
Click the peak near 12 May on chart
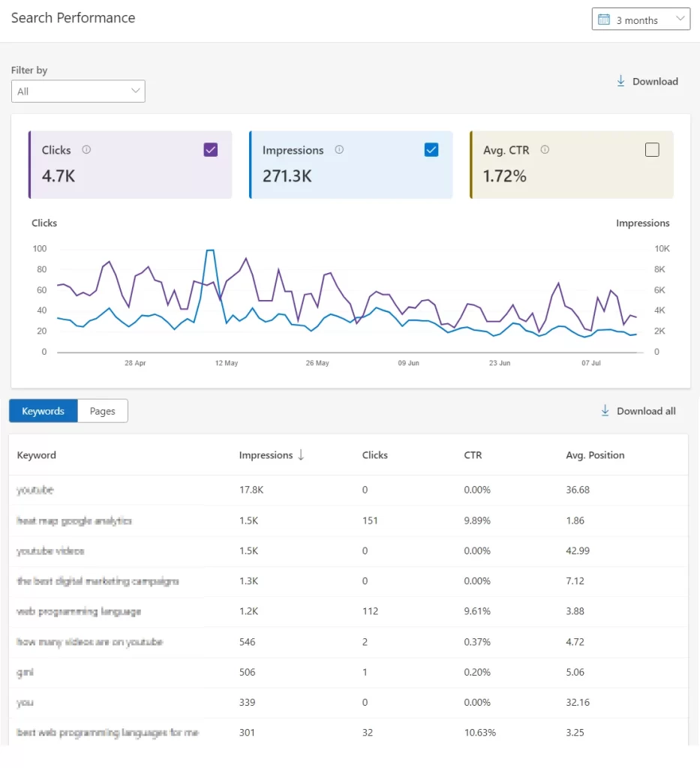(211, 251)
